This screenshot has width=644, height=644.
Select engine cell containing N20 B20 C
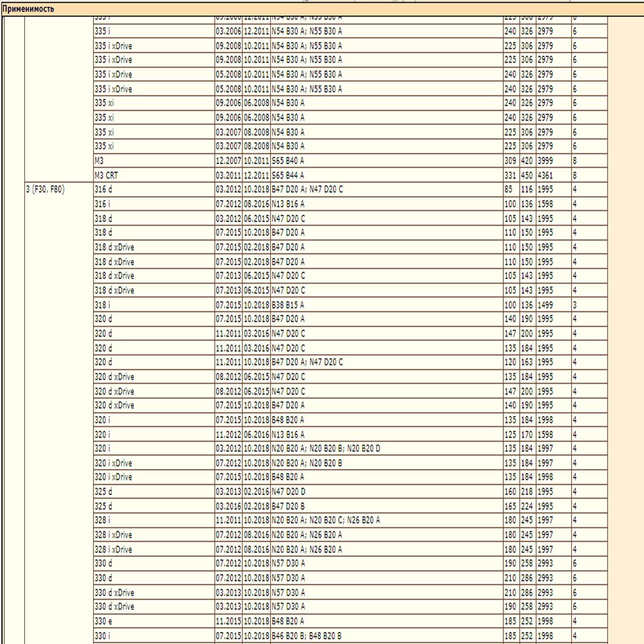tap(387, 520)
